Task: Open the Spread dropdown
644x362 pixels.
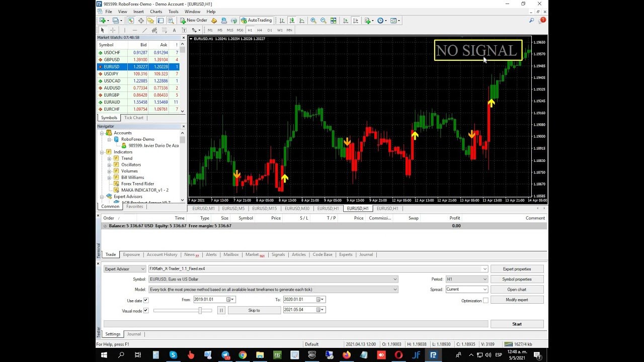Action: click(466, 290)
